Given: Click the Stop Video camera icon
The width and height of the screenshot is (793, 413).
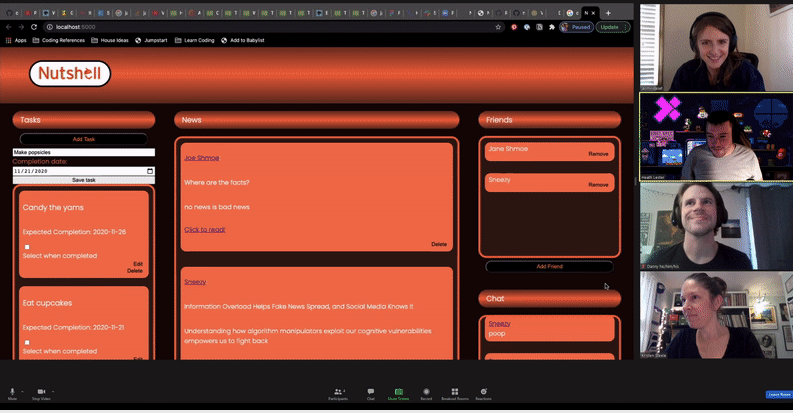Looking at the screenshot, I should 41,392.
